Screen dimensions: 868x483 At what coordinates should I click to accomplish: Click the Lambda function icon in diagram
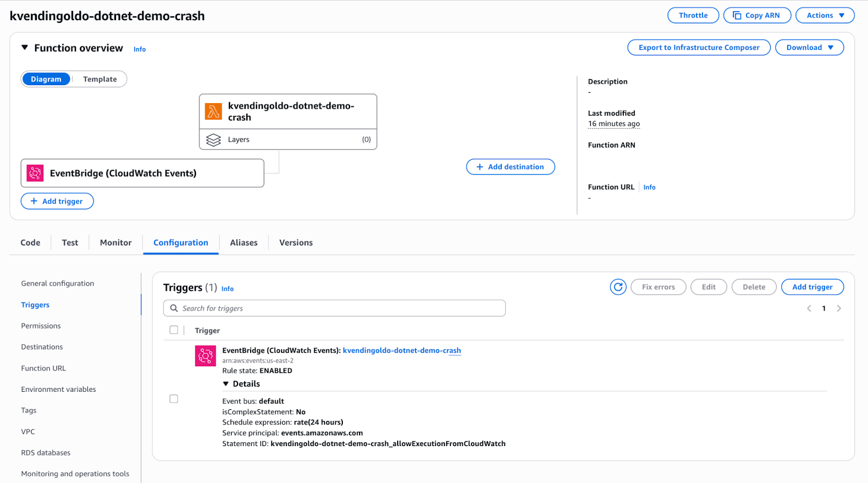click(213, 111)
